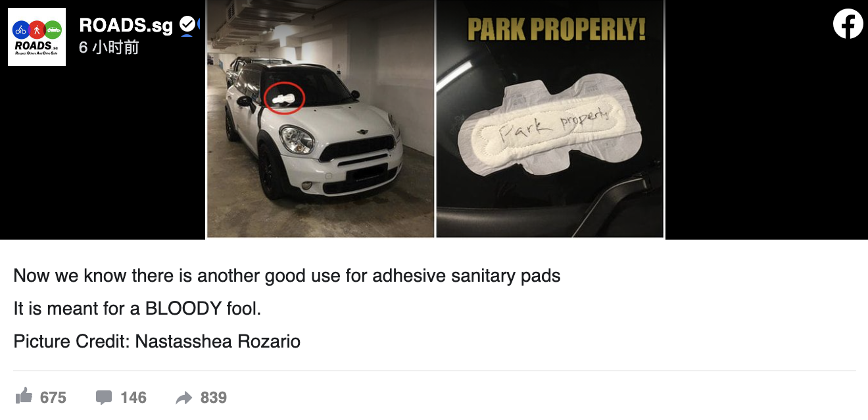Open the white Mini Cooper photo

(x=320, y=118)
